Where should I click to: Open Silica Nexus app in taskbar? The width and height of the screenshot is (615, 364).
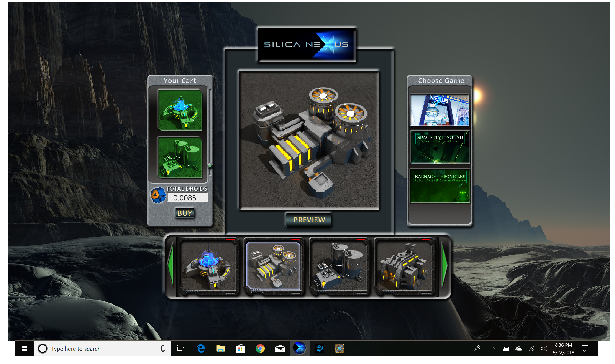point(299,348)
